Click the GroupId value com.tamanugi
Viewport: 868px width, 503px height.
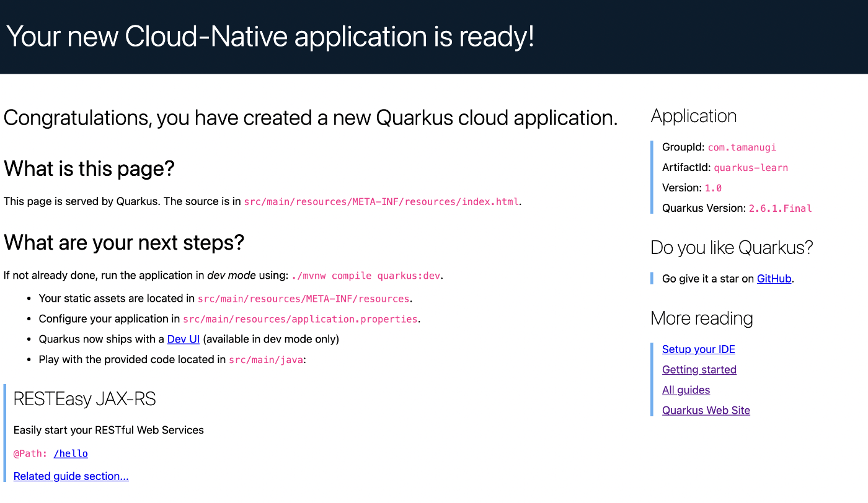click(x=742, y=147)
